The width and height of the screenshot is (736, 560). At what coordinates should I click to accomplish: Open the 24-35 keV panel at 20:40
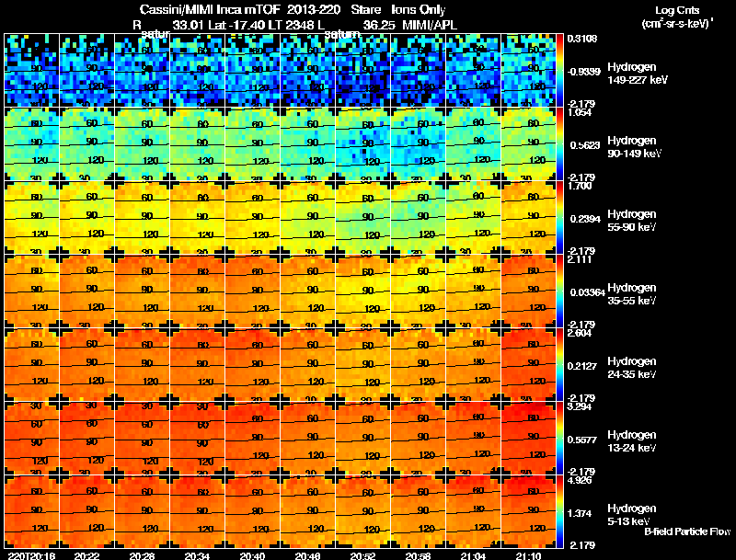pos(252,364)
